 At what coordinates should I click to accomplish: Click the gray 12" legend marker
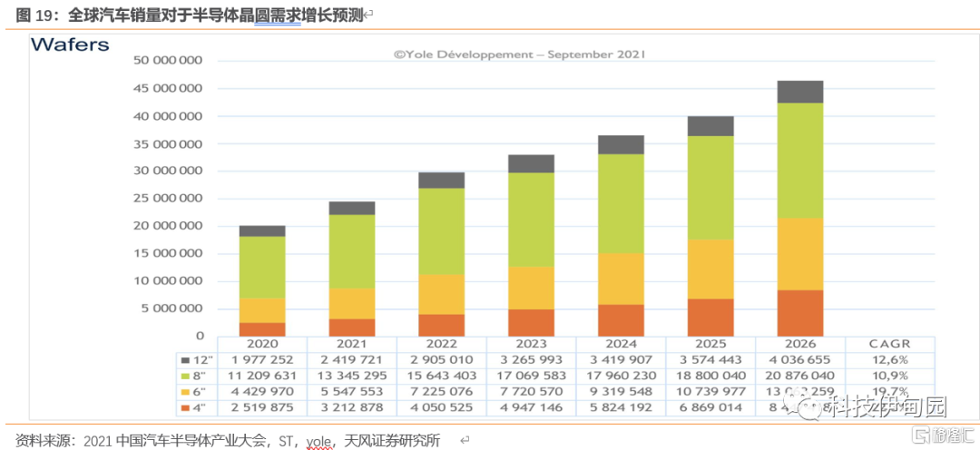coord(187,361)
